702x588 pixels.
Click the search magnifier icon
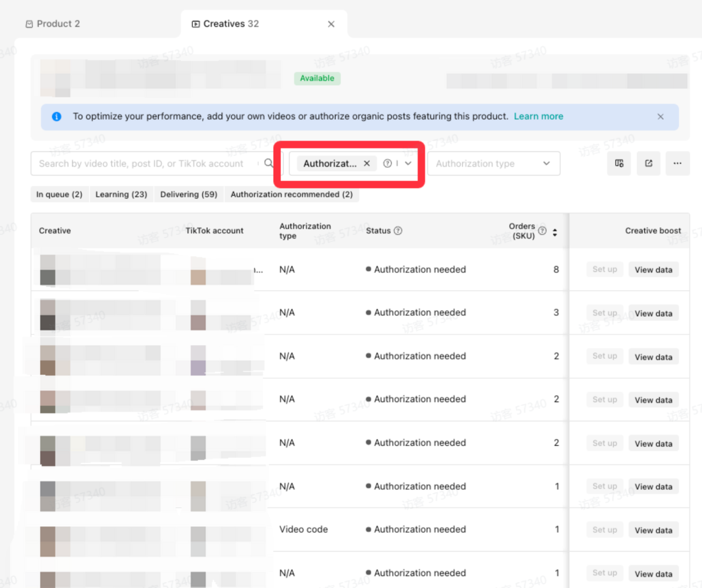268,163
